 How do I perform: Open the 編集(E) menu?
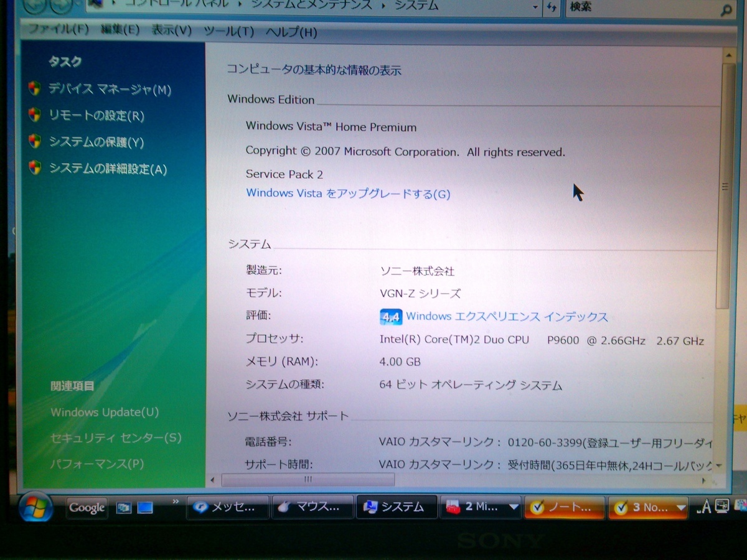point(120,30)
